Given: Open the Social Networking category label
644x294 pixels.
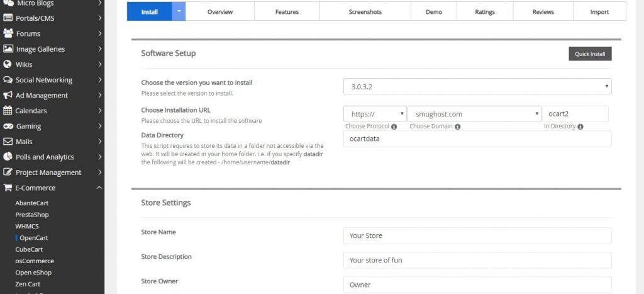Looking at the screenshot, I should [x=44, y=80].
